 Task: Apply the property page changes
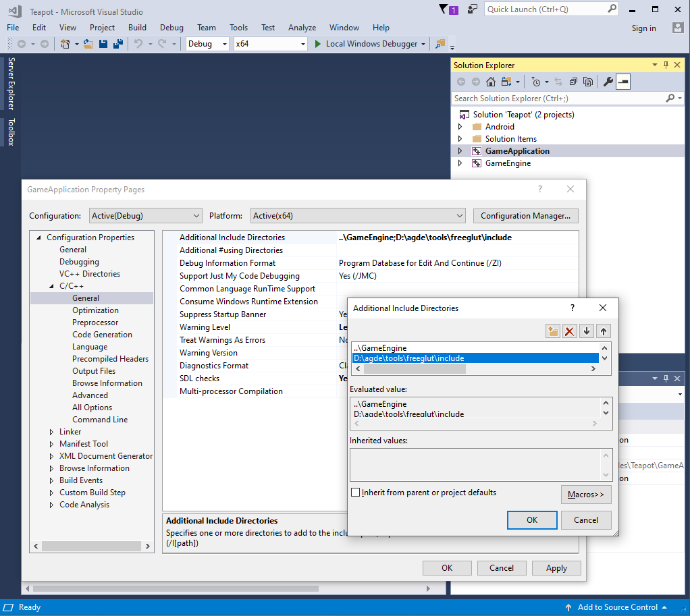[x=556, y=567]
